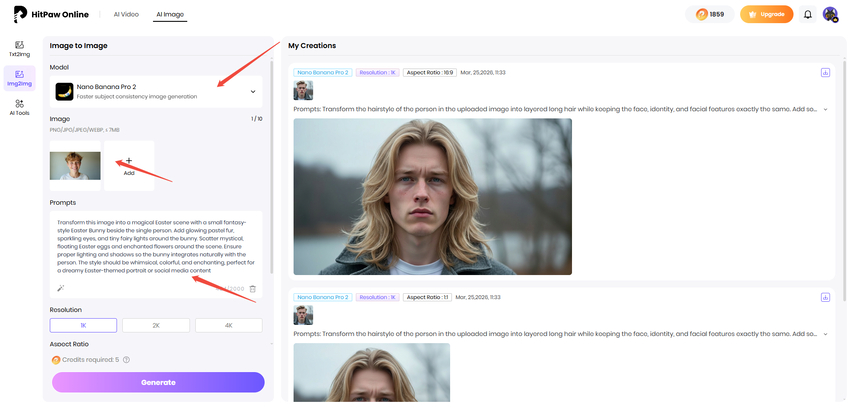Select the Img2Img sidebar icon
Viewport: 854px width, 409px height.
[x=20, y=75]
